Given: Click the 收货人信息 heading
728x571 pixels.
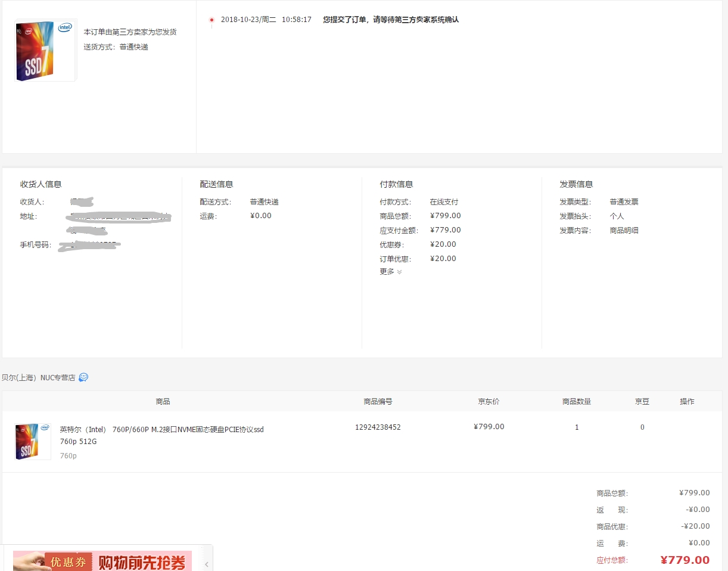Looking at the screenshot, I should [x=41, y=184].
